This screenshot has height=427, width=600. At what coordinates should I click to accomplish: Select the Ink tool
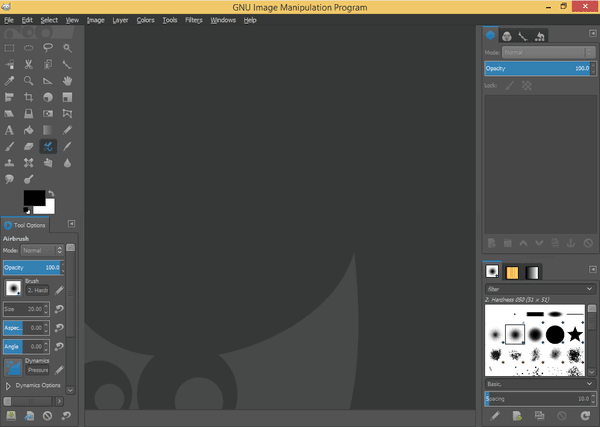tap(67, 147)
